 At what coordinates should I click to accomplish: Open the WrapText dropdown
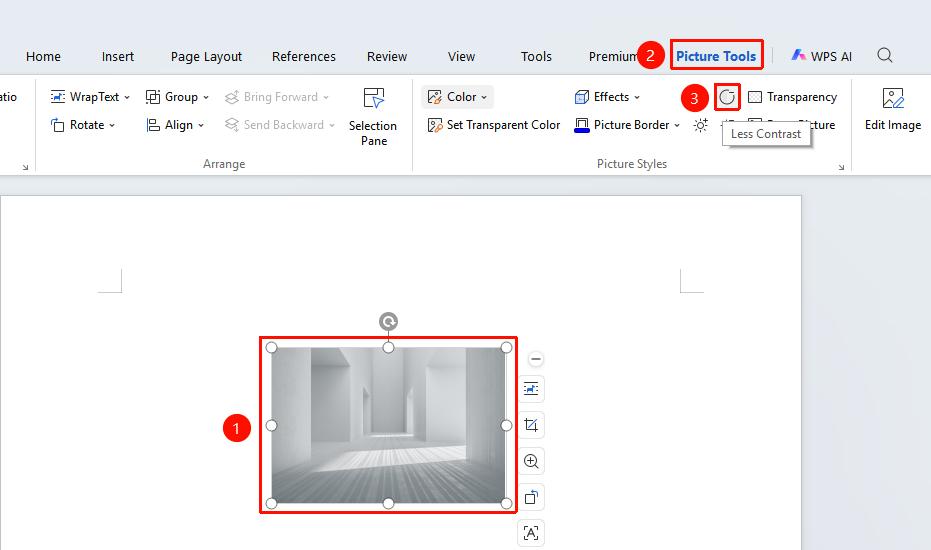(x=90, y=97)
